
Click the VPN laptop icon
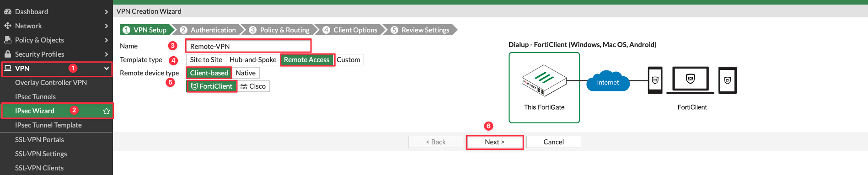7,68
